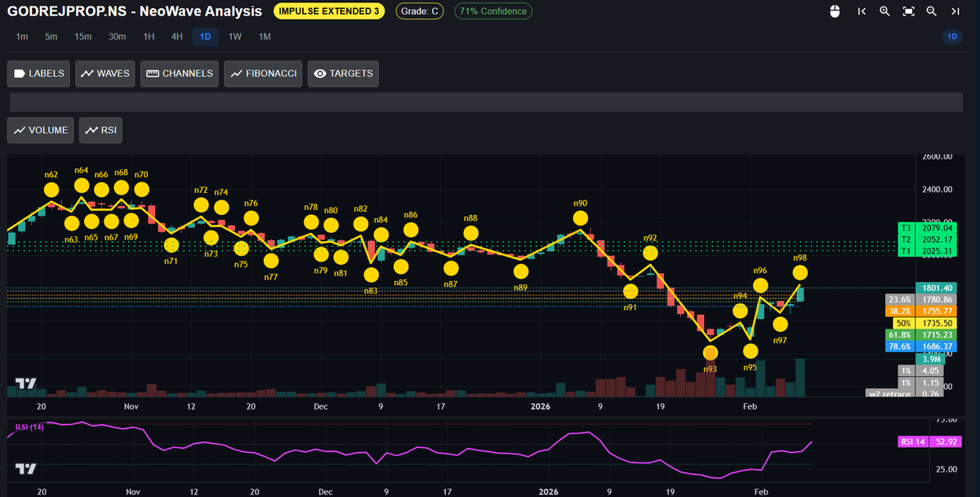Click the current price label 1801.40
The height and width of the screenshot is (497, 980).
tap(936, 288)
